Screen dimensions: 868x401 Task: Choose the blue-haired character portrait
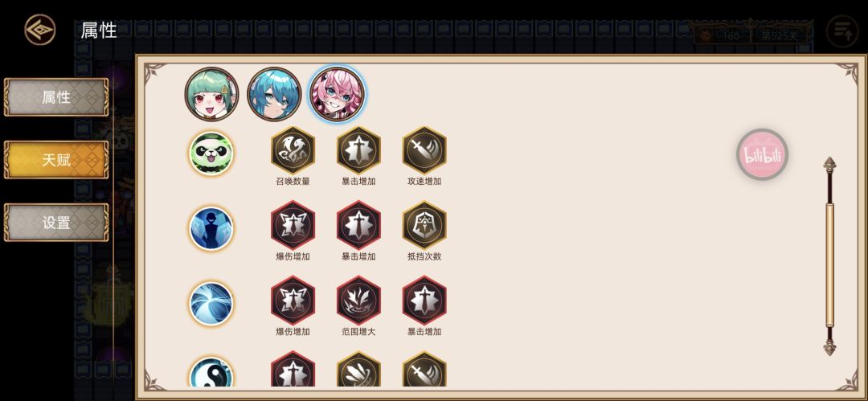274,94
